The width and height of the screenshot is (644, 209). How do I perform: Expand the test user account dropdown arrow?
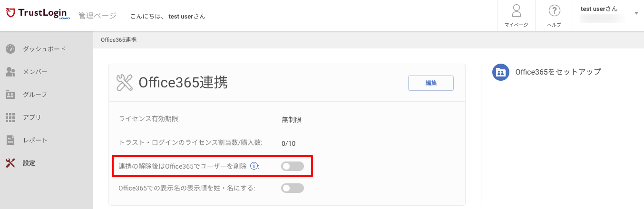point(636,13)
